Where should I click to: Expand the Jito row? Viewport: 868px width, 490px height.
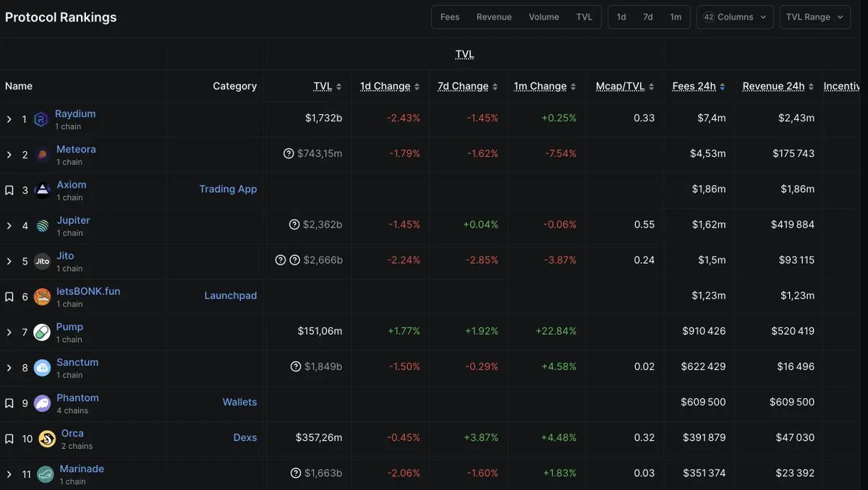pos(9,261)
